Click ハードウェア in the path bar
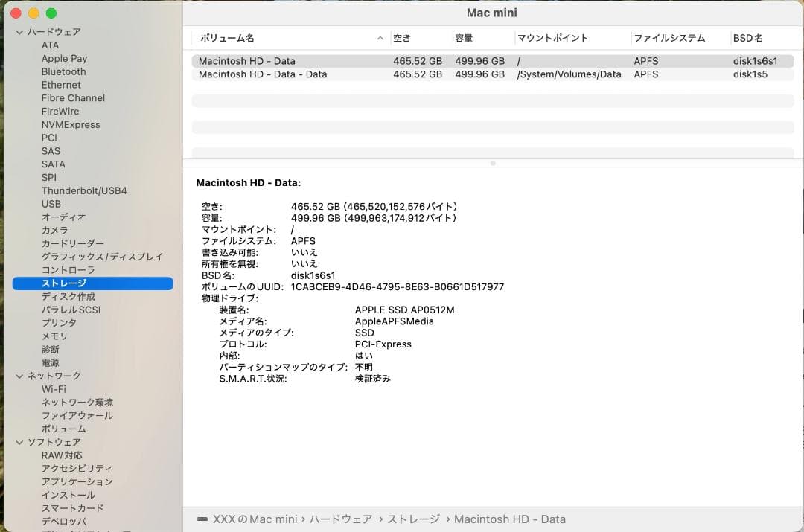Image resolution: width=804 pixels, height=532 pixels. 340,519
